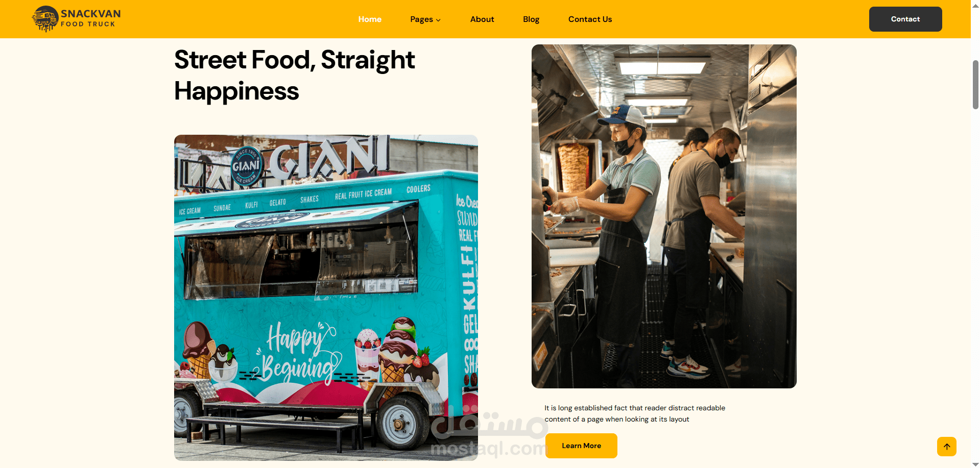This screenshot has width=980, height=468.
Task: Click the scrollbar down arrow
Action: click(x=975, y=464)
